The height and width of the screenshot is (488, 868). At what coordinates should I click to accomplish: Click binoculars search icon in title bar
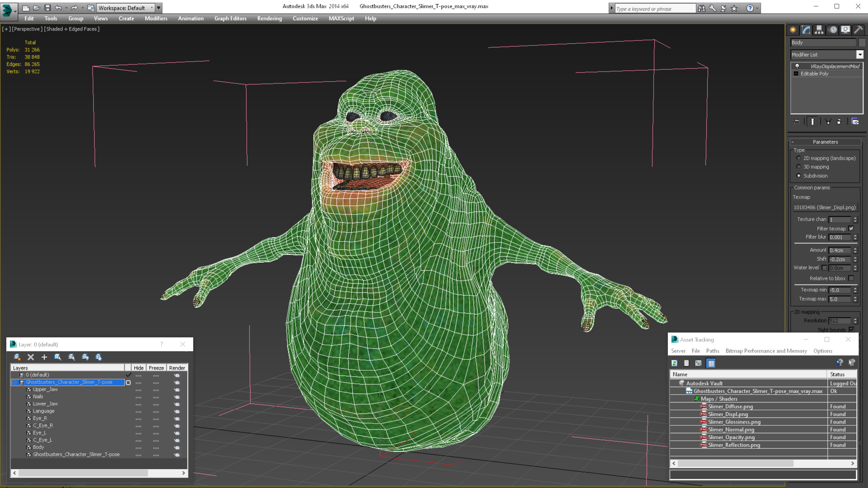click(702, 8)
